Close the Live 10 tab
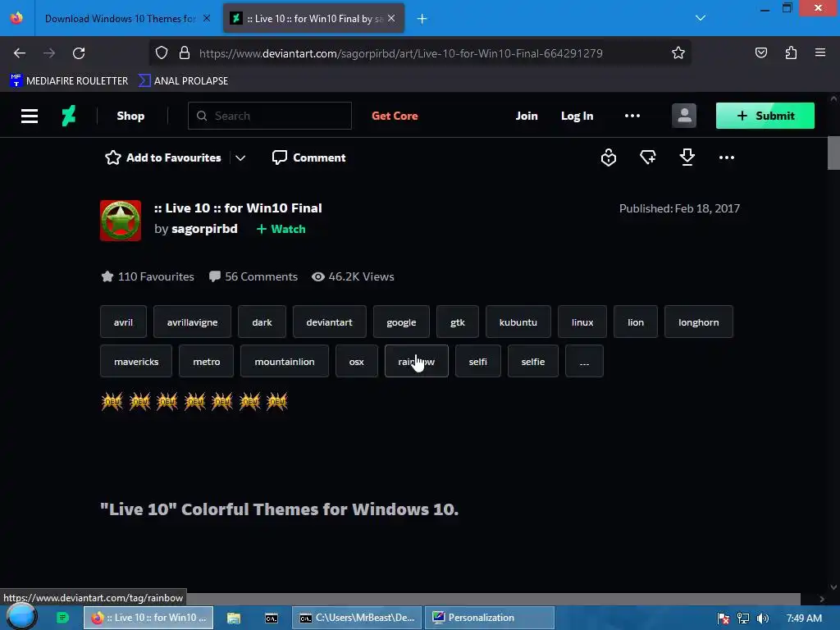 [391, 19]
